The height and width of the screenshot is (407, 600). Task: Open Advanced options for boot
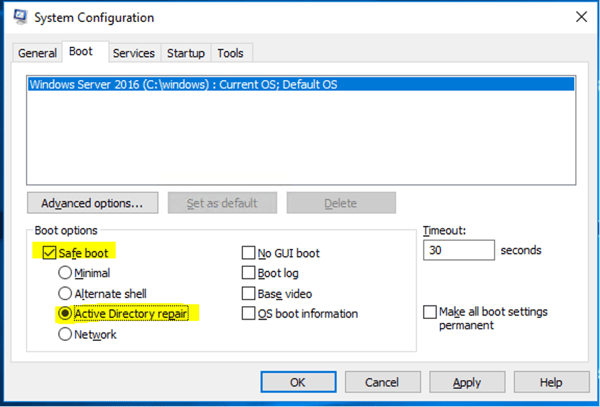[92, 203]
